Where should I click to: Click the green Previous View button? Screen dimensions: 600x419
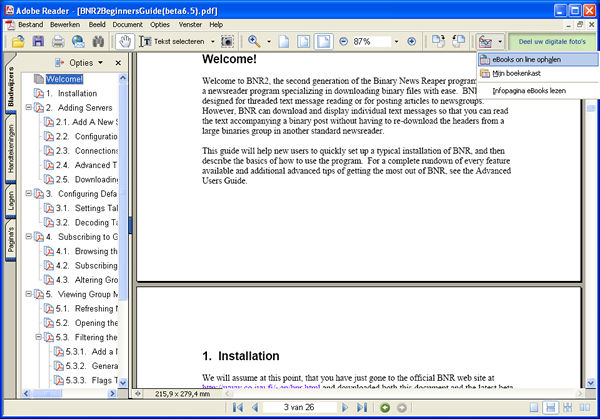[385, 408]
